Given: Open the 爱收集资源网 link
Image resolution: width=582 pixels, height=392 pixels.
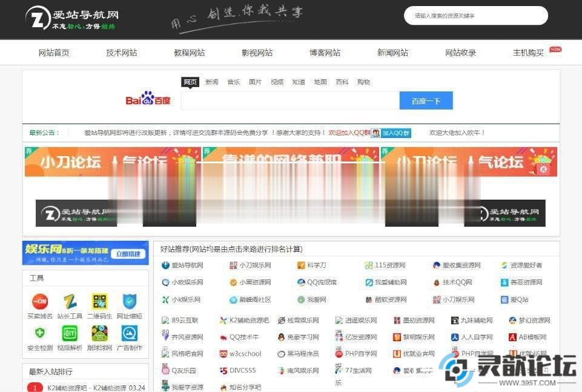Looking at the screenshot, I should pos(461,266).
